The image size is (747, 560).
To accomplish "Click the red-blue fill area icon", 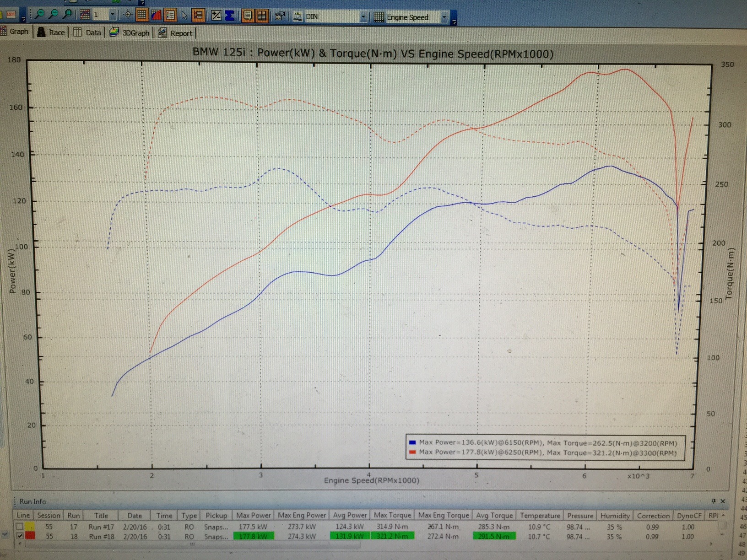I will (x=156, y=15).
